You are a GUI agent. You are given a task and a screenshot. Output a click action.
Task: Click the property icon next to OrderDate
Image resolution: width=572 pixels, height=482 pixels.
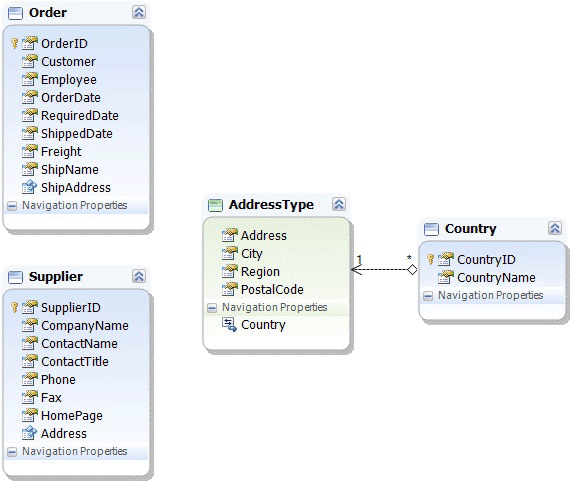(x=30, y=97)
